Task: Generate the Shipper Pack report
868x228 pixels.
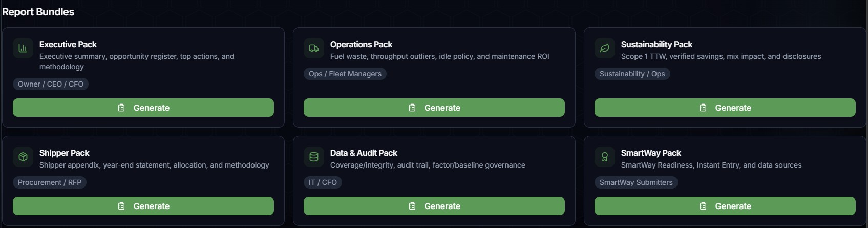Action: (143, 206)
